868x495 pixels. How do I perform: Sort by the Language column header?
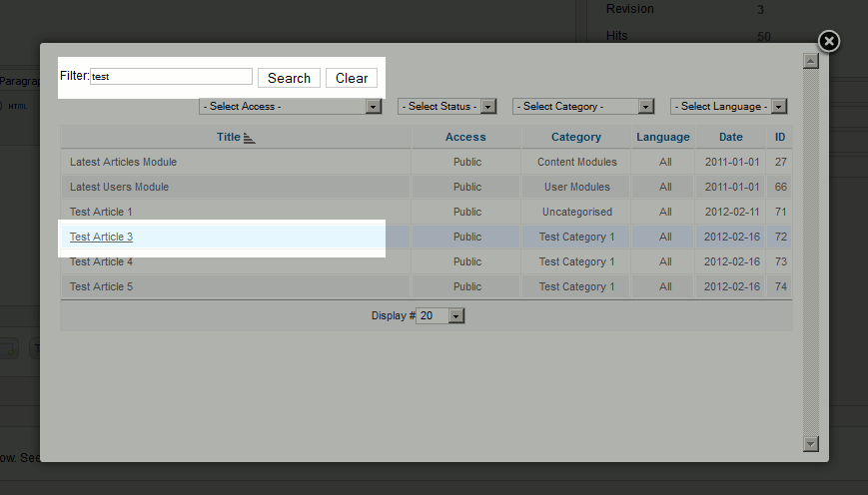pos(662,137)
